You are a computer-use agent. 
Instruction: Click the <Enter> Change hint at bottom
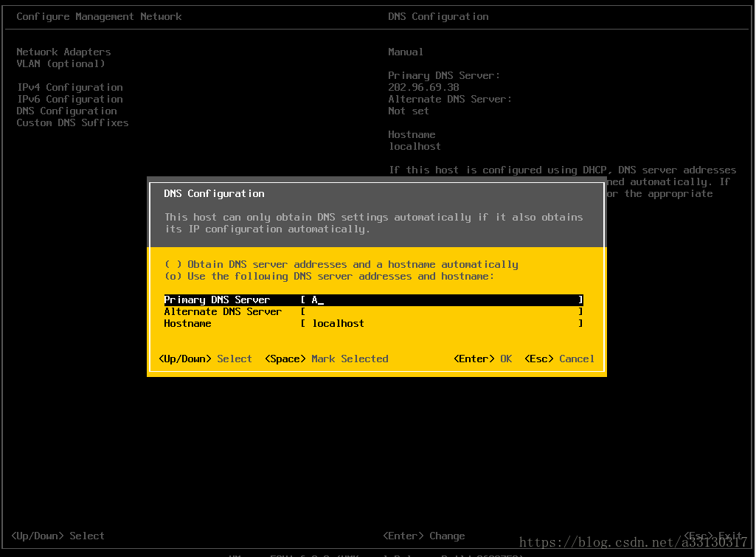pos(423,536)
